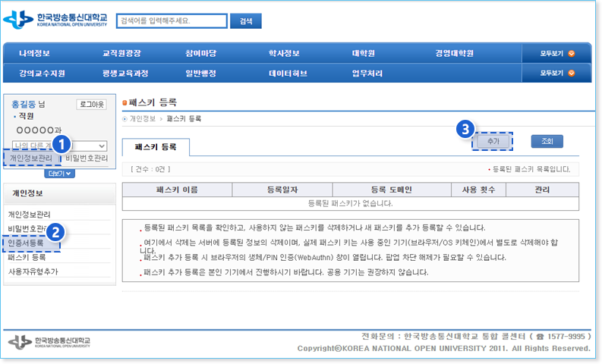Open the 나의 다른 계정 dropdown
The image size is (602, 364).
point(59,146)
